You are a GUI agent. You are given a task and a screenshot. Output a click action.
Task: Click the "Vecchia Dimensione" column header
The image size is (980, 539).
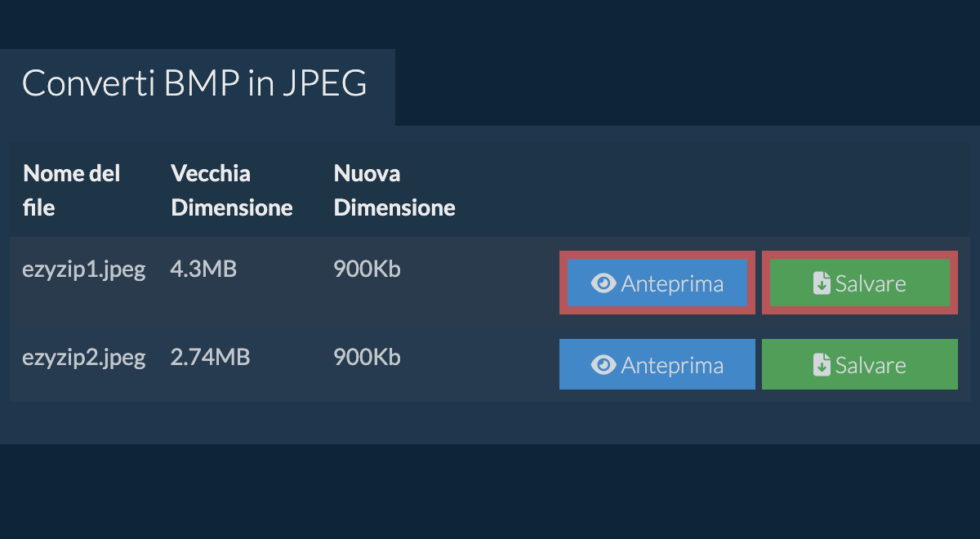231,190
